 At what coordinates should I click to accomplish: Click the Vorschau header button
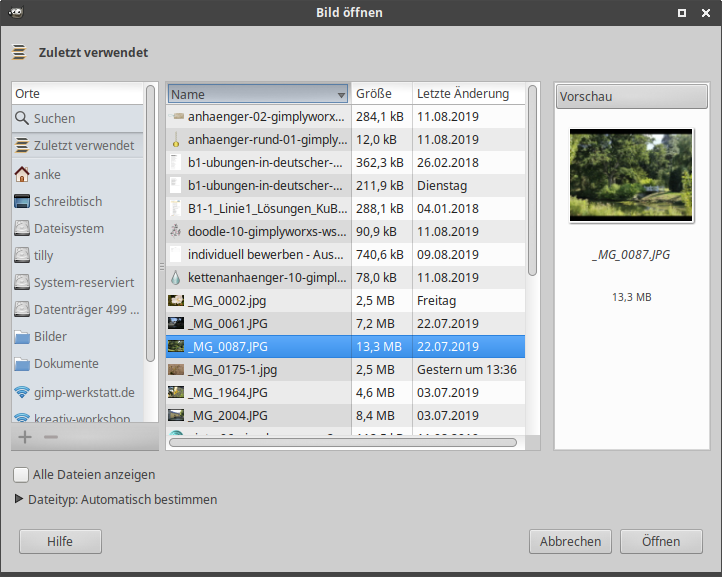[x=632, y=96]
